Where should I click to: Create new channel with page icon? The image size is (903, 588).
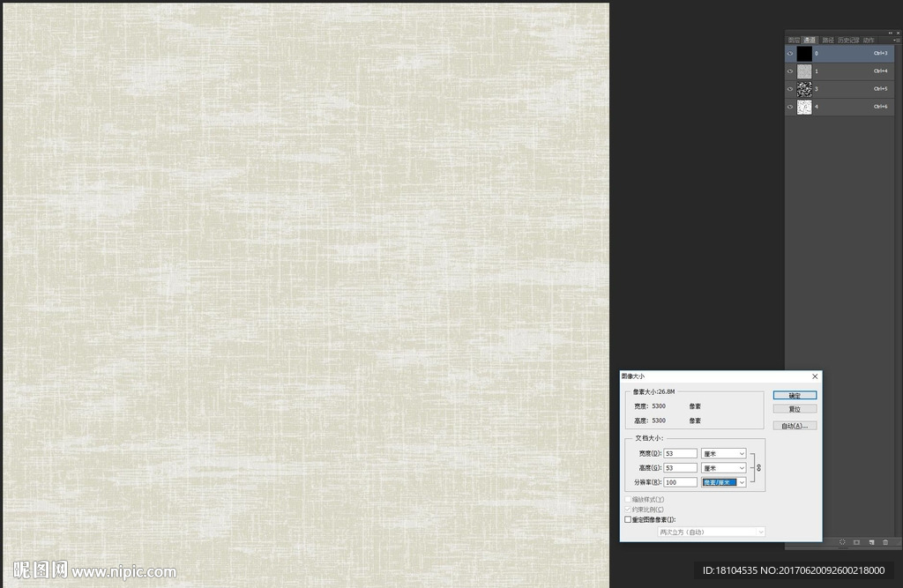[x=871, y=542]
